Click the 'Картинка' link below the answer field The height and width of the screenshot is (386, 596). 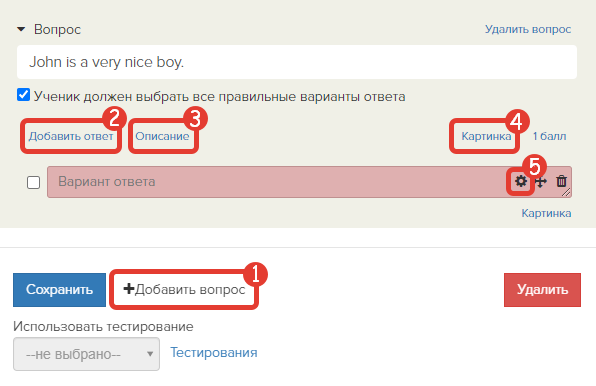[x=546, y=213]
